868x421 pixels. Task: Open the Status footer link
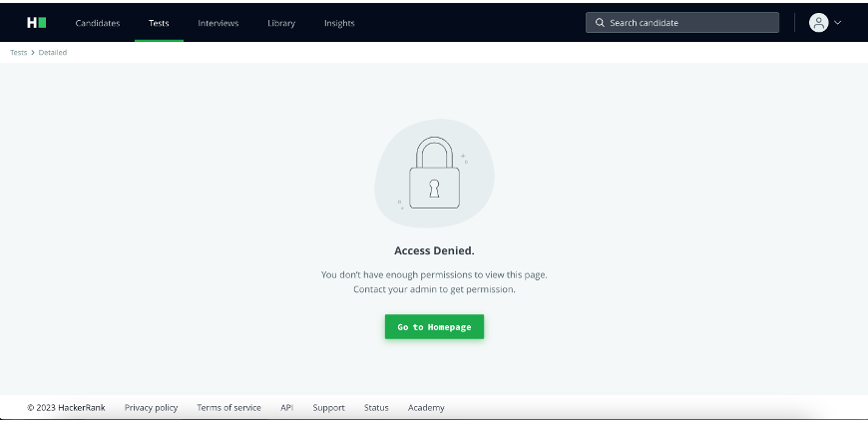376,408
